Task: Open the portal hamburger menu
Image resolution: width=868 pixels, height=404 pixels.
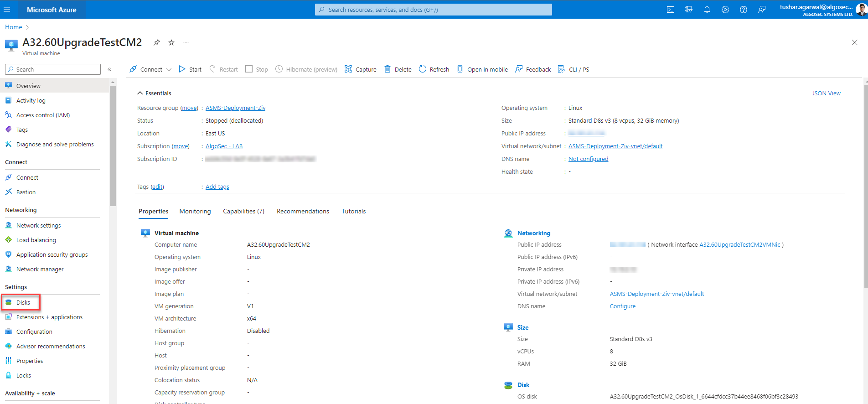Action: pos(7,10)
